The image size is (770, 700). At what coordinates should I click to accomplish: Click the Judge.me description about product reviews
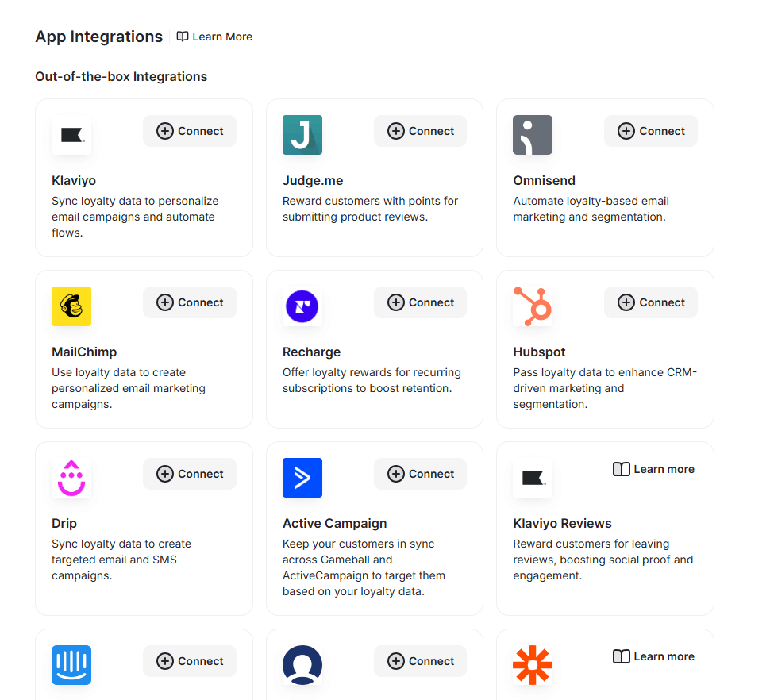(370, 209)
